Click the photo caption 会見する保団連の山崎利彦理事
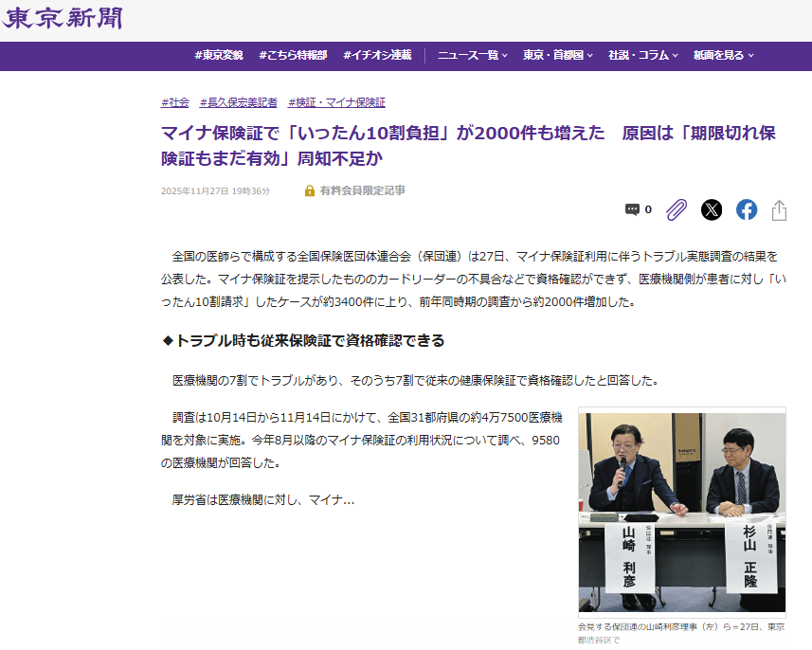 tap(681, 633)
